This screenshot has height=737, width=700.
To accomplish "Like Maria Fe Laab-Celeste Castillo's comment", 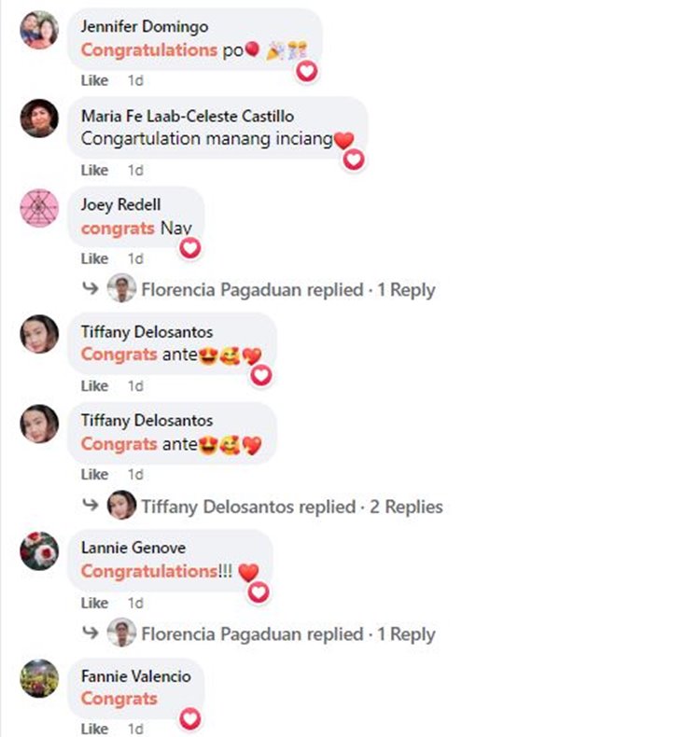I will 94,170.
